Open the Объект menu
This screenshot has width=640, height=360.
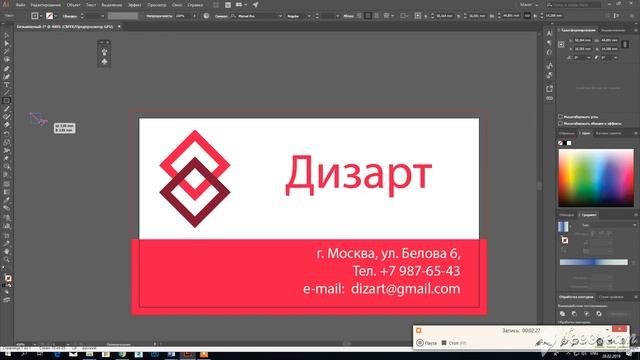click(73, 5)
